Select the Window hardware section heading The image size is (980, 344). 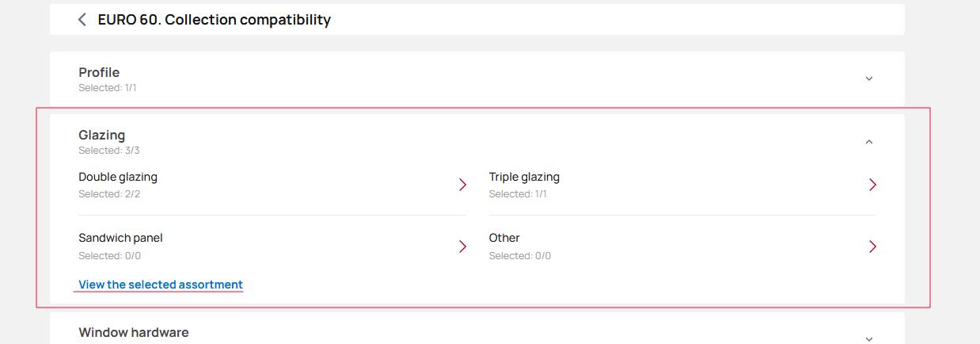tap(134, 332)
